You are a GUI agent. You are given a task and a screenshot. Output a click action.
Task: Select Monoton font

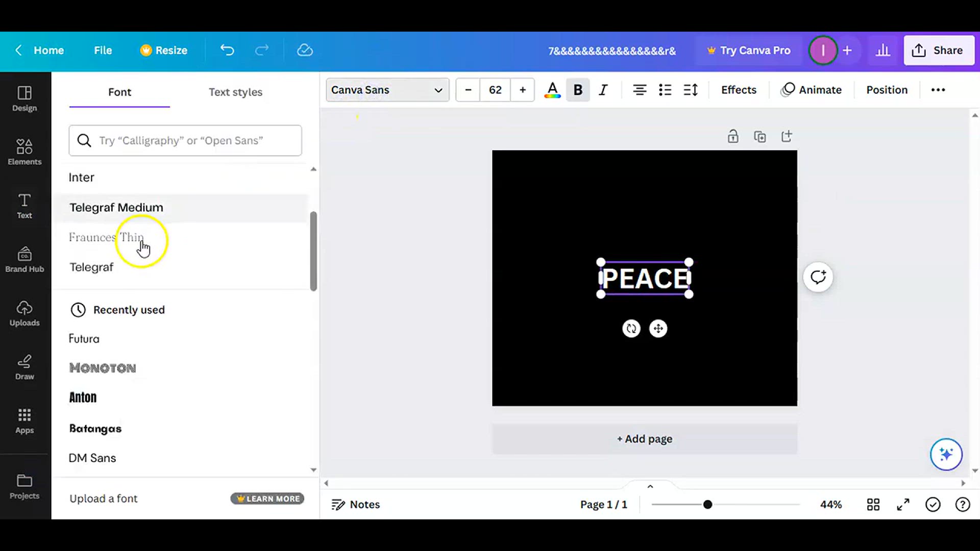coord(181,368)
